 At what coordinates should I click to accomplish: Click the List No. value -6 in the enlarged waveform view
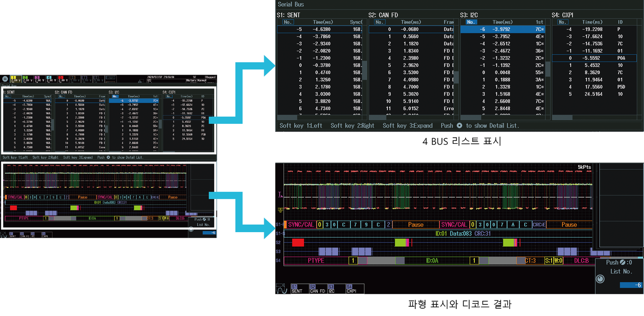631,285
